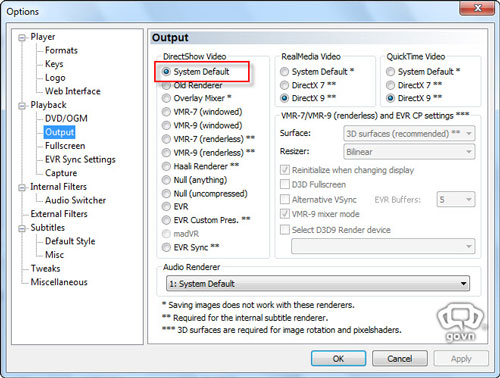
Task: Open the Internal Filters page
Action: 58,187
